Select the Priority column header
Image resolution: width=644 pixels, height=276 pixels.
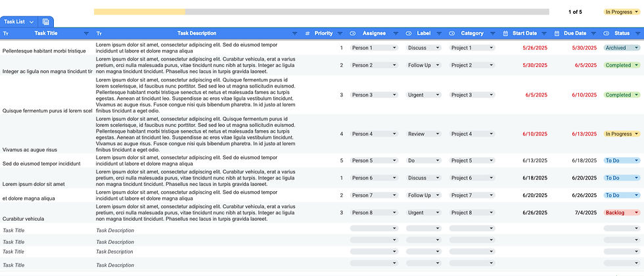[x=323, y=34]
